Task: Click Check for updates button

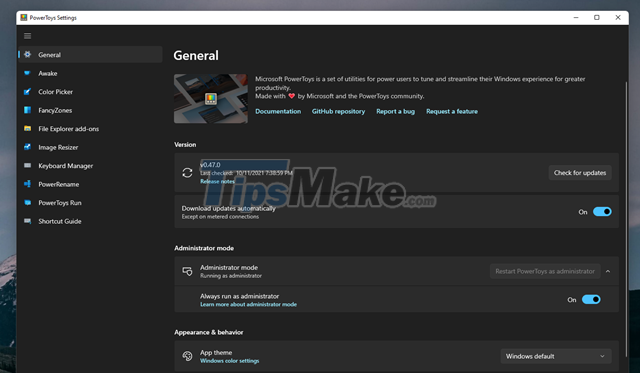Action: [x=580, y=173]
